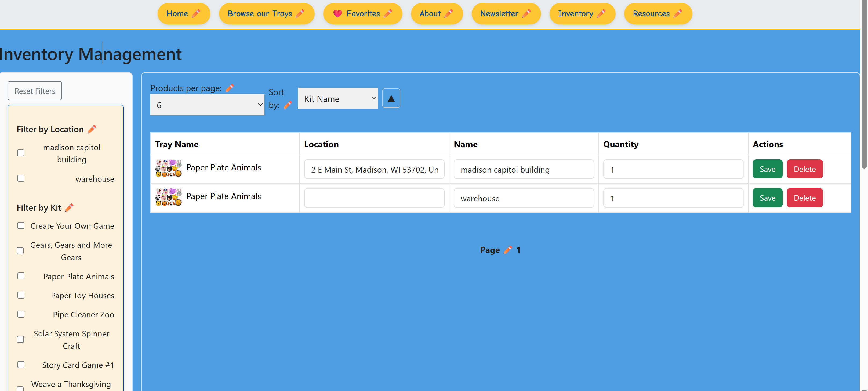Image resolution: width=868 pixels, height=391 pixels.
Task: Click the pencil icon beside Browse our Trays
Action: point(300,13)
